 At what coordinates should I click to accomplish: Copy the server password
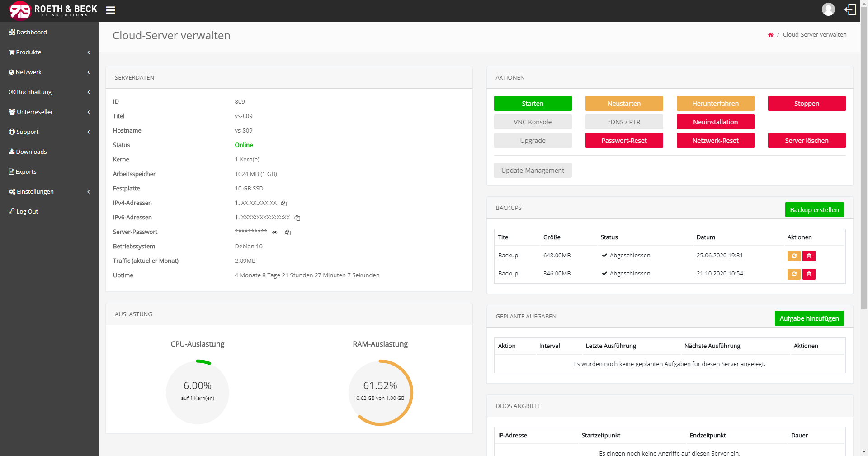click(288, 233)
